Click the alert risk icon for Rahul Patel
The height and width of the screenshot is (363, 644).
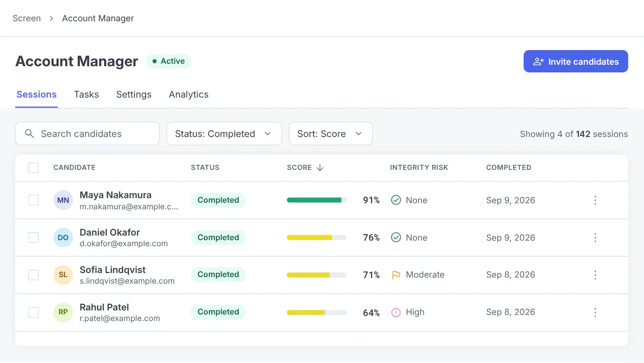click(396, 312)
